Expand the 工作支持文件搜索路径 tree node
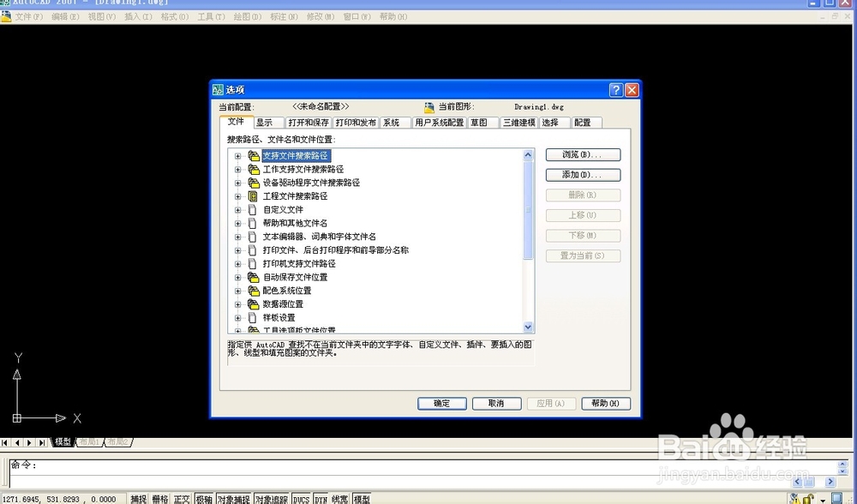This screenshot has width=857, height=504. (237, 170)
